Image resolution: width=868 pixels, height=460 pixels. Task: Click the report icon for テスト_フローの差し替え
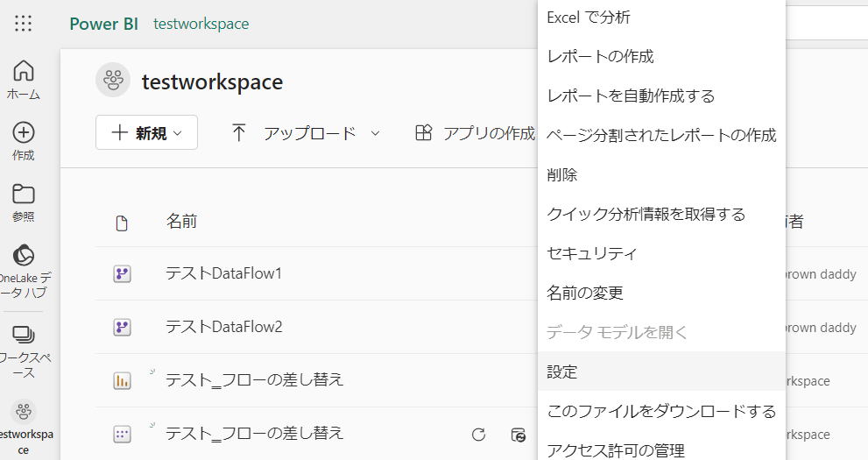122,381
